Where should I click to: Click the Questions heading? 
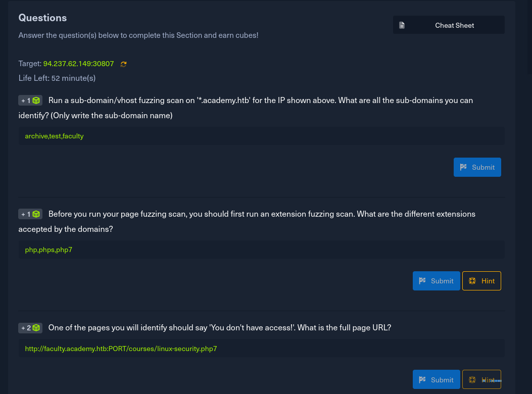[x=42, y=18]
